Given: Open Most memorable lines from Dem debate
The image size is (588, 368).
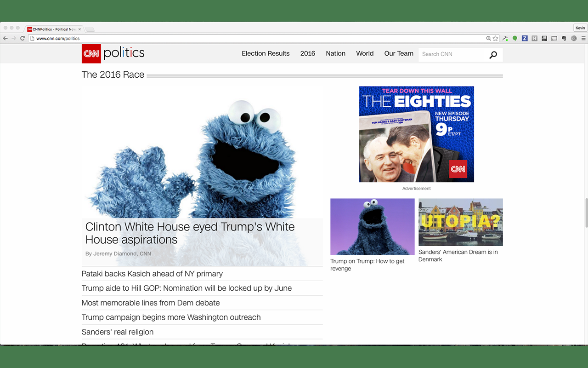Looking at the screenshot, I should [151, 303].
